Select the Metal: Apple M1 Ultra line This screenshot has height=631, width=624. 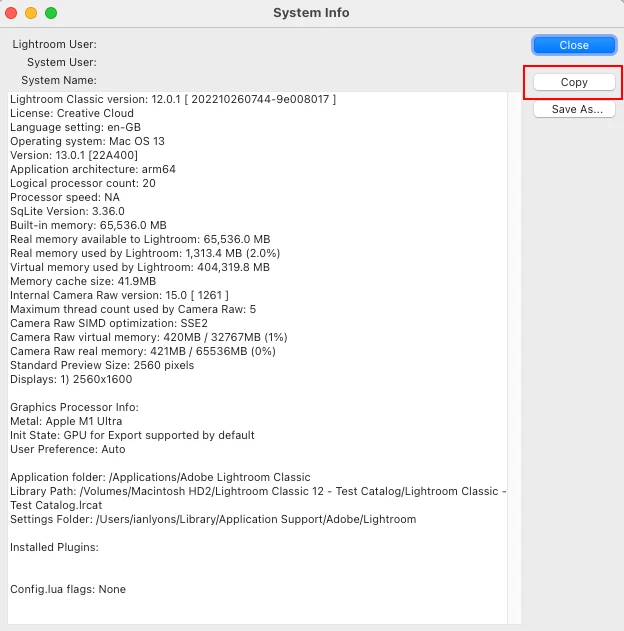tap(66, 421)
